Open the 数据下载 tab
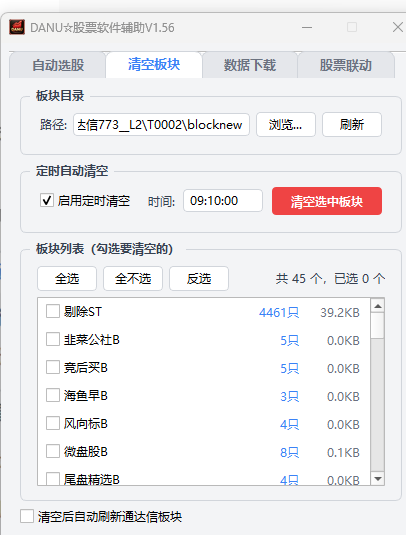The width and height of the screenshot is (406, 535). coord(250,65)
